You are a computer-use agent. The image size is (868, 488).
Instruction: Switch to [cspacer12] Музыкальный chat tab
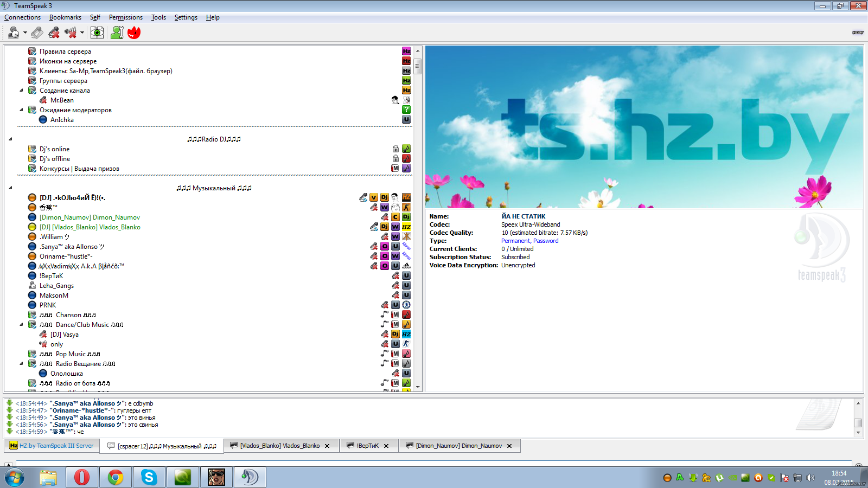pyautogui.click(x=162, y=446)
